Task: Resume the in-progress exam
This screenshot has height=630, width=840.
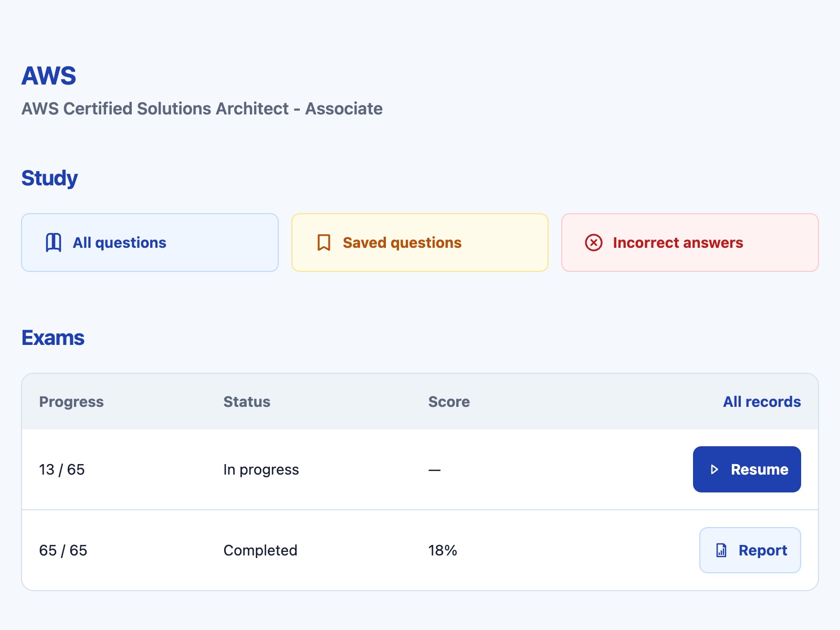Action: (747, 469)
